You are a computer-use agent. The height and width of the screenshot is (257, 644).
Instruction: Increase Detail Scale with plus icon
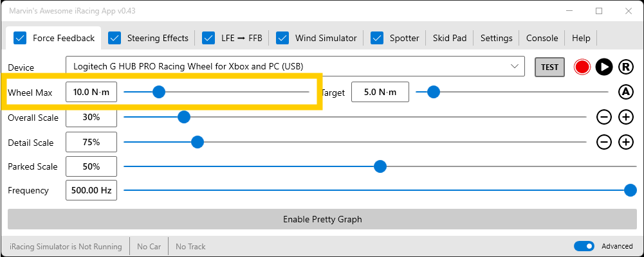pos(626,142)
